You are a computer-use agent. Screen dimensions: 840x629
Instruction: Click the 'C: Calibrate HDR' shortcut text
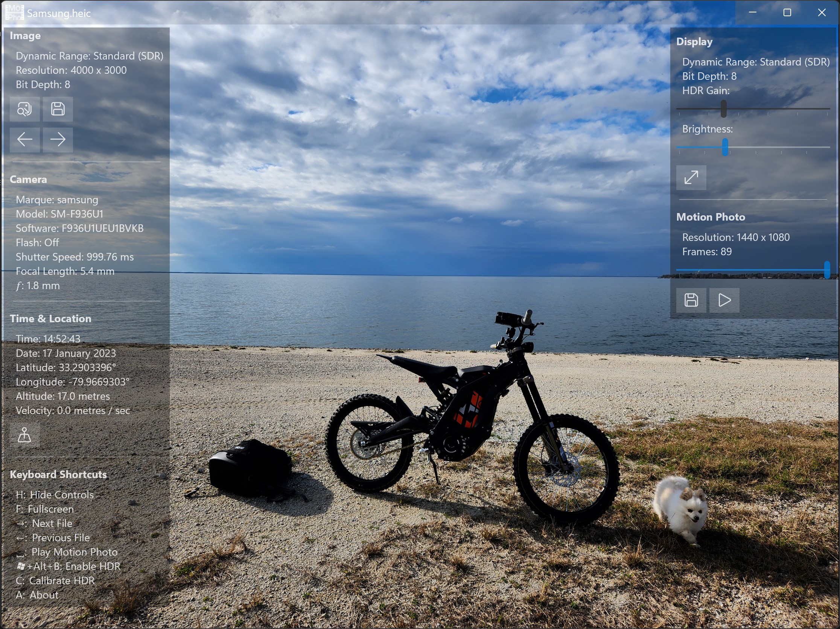(x=55, y=580)
